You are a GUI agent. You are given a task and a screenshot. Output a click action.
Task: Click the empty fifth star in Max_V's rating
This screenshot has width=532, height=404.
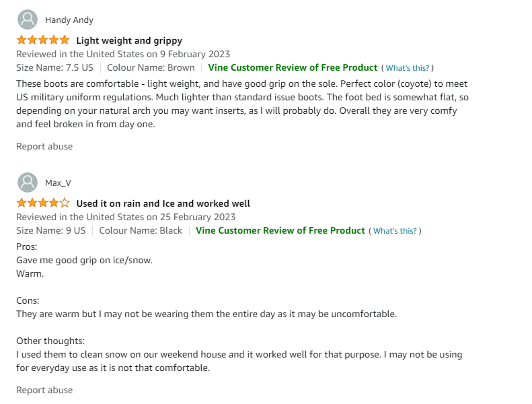pyautogui.click(x=65, y=203)
